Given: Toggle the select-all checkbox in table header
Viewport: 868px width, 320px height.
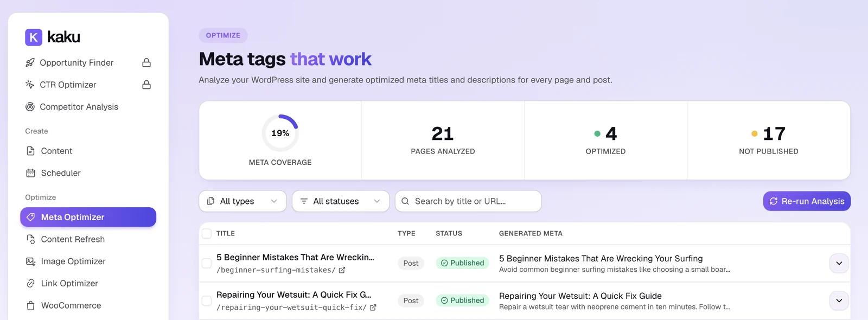Looking at the screenshot, I should coord(207,233).
